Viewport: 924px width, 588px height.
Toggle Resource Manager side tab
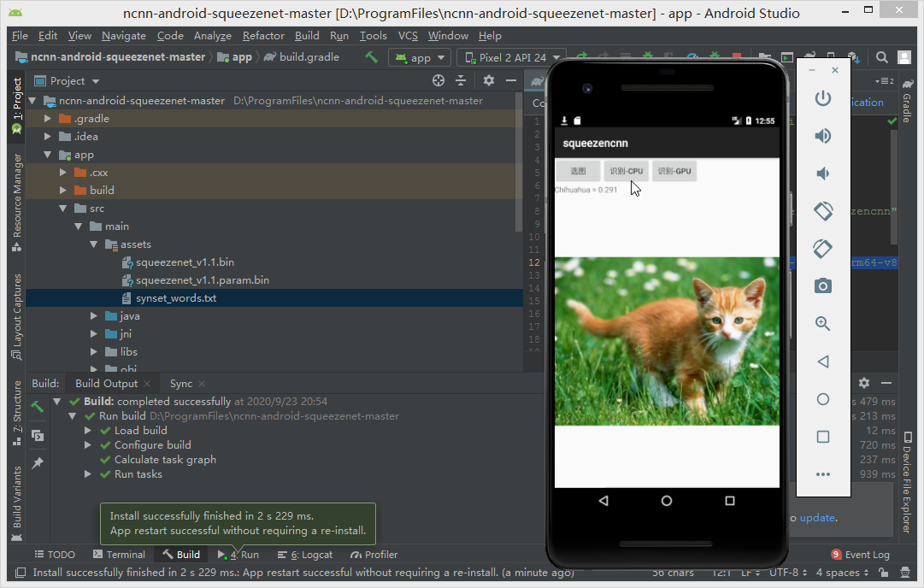tap(17, 202)
